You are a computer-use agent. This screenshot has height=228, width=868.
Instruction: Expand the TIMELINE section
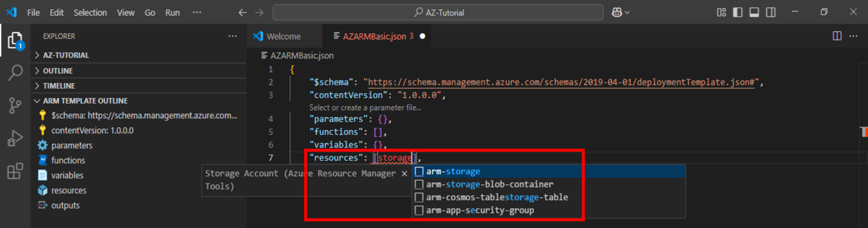pos(138,86)
